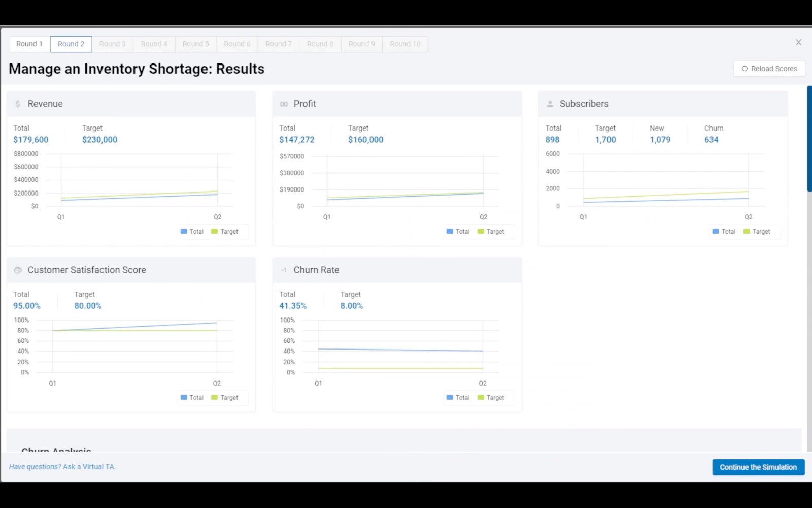Click the Revenue target value $230,000

point(99,140)
